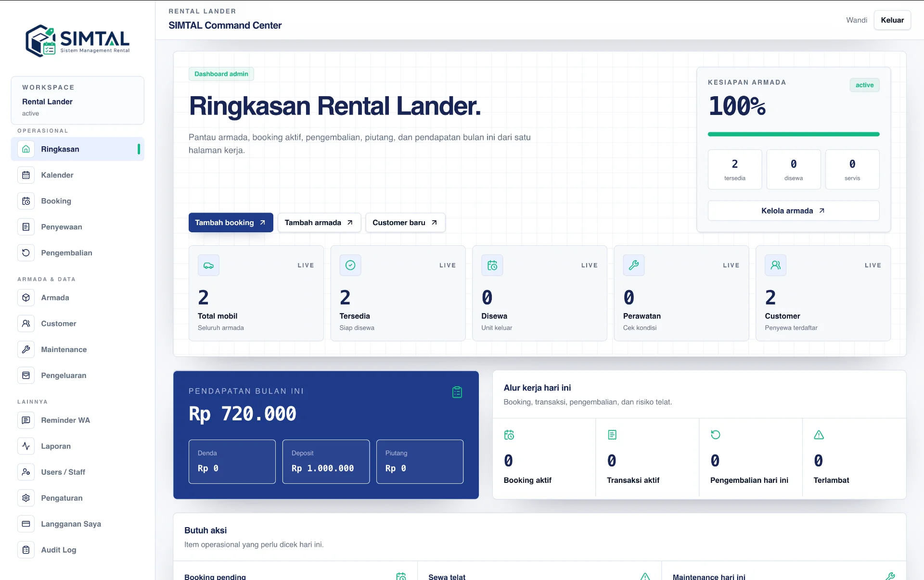Click the Kelola armada button
The height and width of the screenshot is (580, 924).
794,211
